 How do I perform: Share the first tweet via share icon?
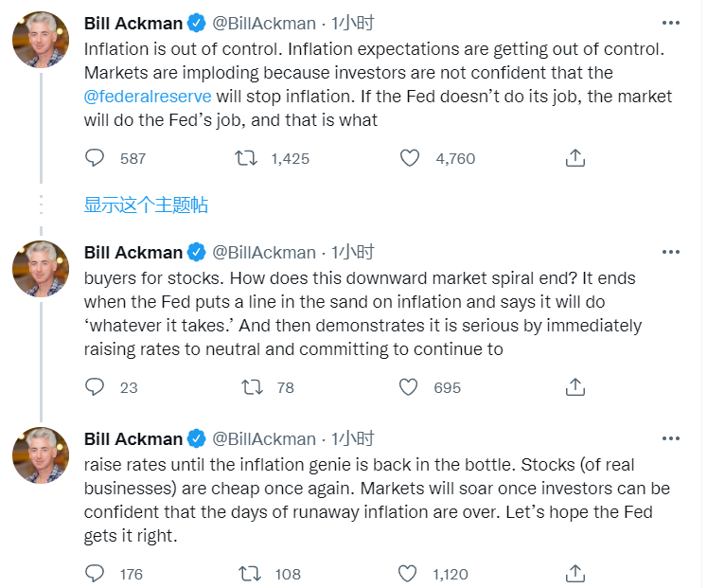(574, 158)
